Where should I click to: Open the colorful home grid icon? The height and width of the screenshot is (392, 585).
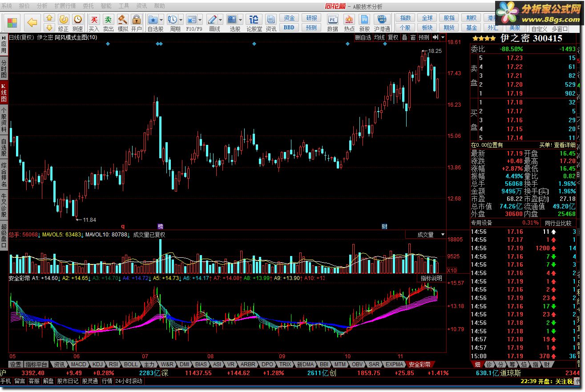click(x=12, y=22)
